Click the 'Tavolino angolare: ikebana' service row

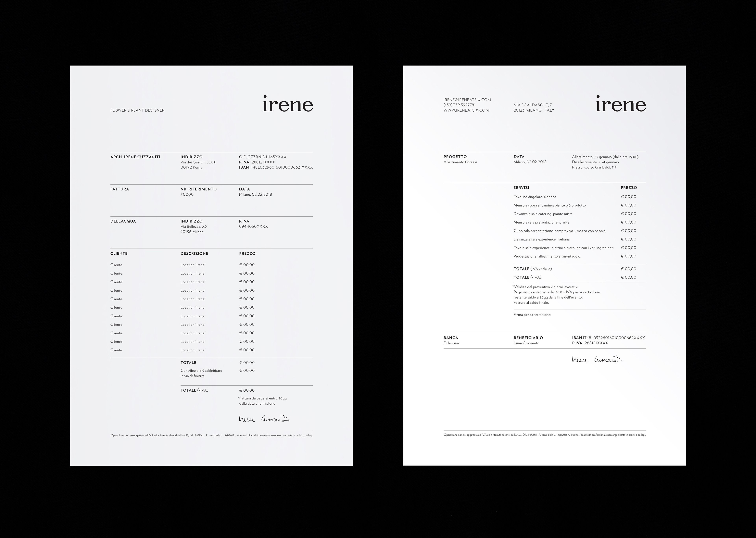tap(535, 197)
